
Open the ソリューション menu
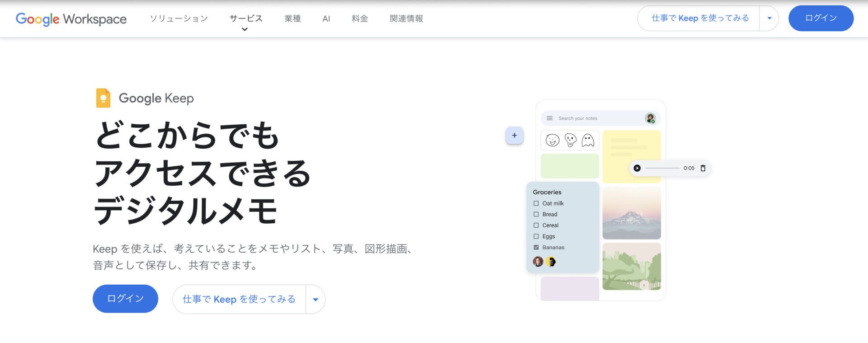(179, 19)
